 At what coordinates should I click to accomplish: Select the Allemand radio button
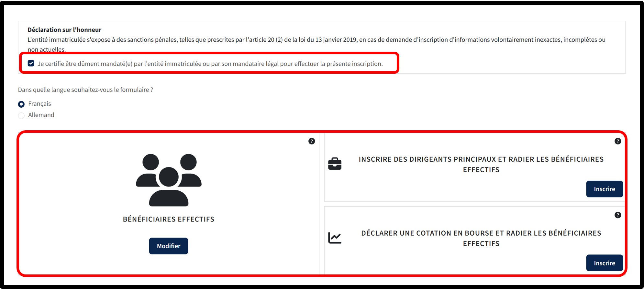21,115
